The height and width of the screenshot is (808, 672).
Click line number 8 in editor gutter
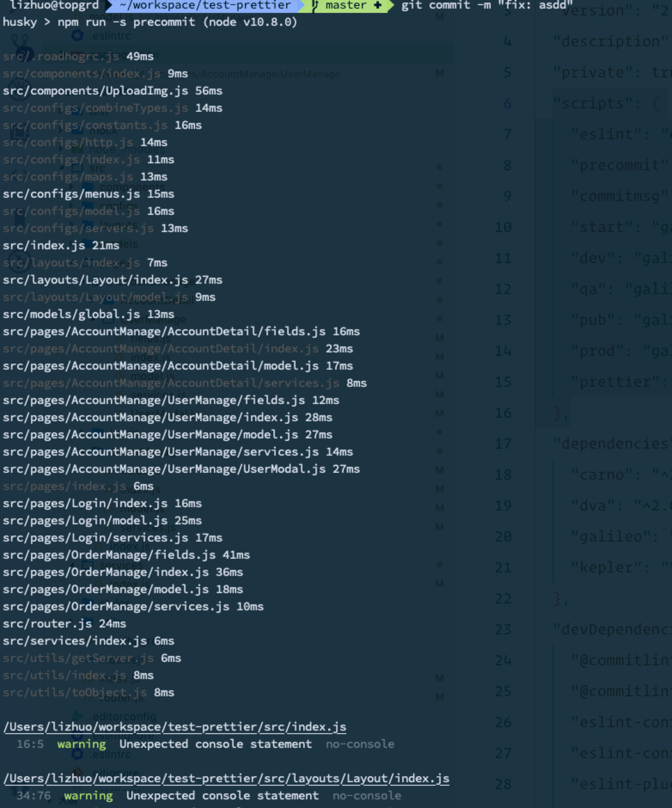(507, 165)
